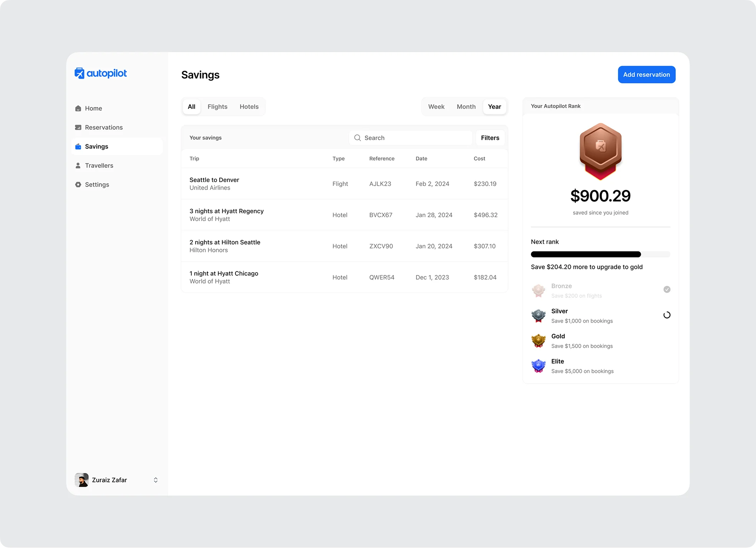Click the Home sidebar icon

(x=78, y=108)
